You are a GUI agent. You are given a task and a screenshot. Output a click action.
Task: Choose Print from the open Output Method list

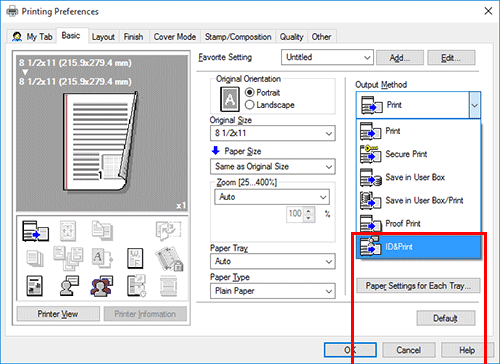point(418,131)
